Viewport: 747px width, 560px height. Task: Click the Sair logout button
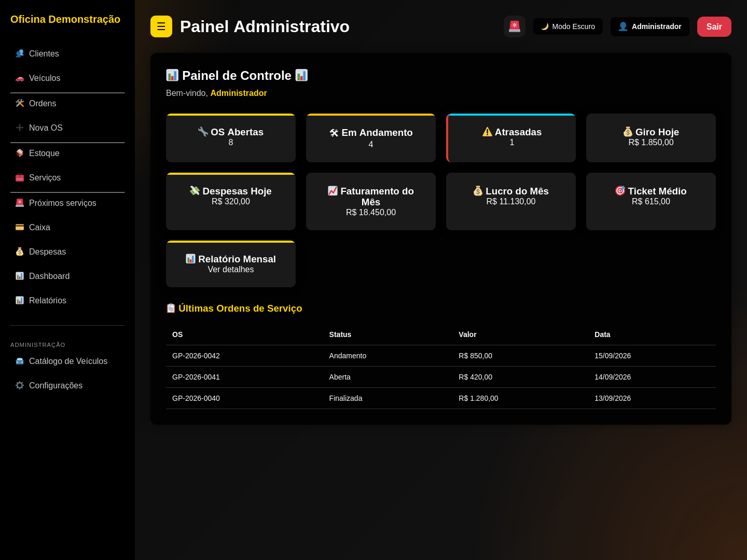click(x=714, y=27)
